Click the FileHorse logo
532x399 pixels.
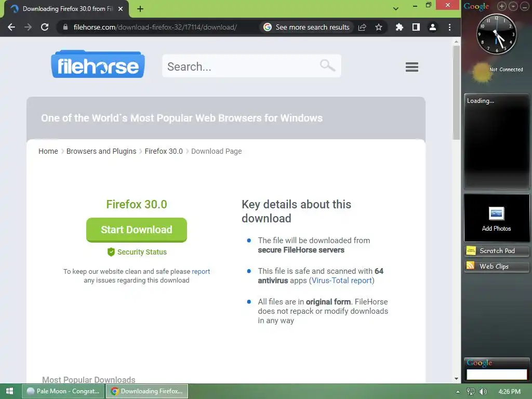coord(98,64)
